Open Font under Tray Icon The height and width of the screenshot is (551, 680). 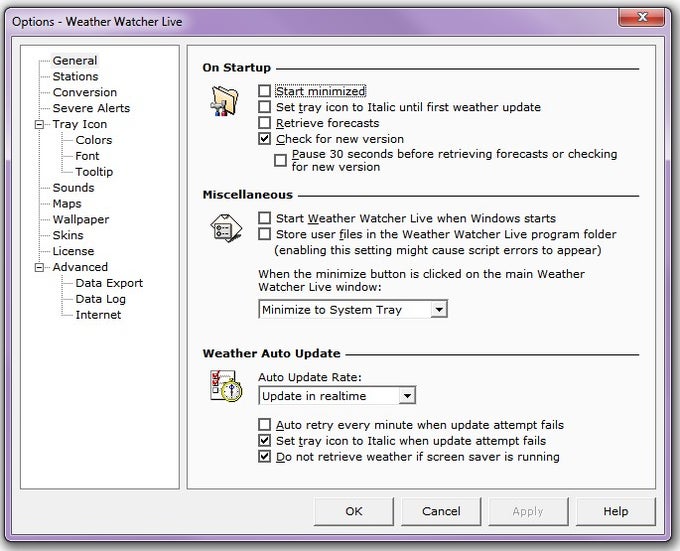coord(87,156)
